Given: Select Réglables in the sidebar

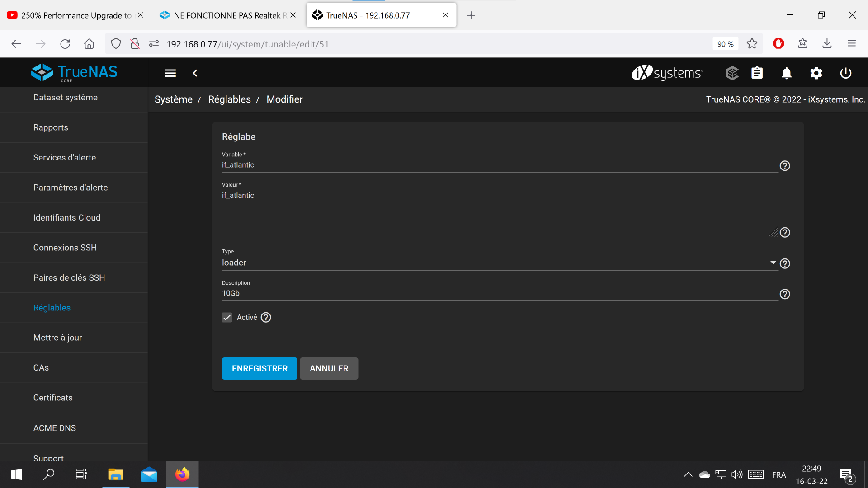Looking at the screenshot, I should [x=74, y=308].
